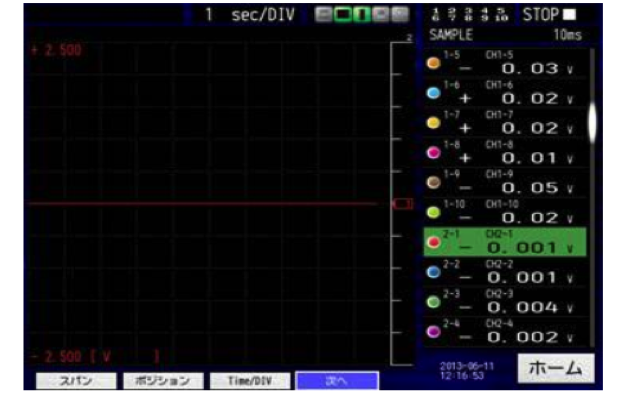
Task: Click the CH1-7 value +0.02 V
Action: click(515, 128)
